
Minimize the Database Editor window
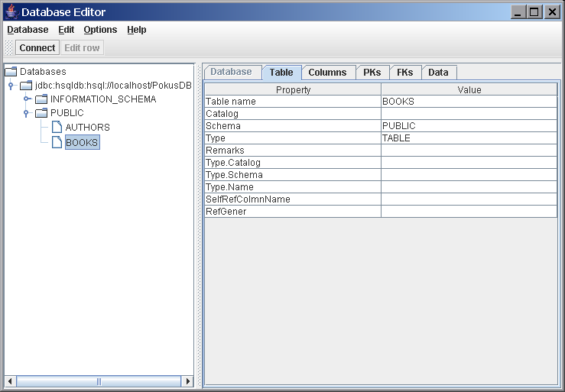[518, 12]
